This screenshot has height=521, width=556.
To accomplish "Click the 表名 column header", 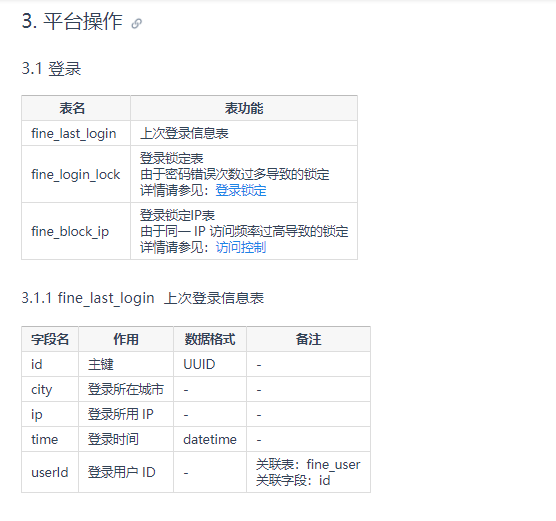I will coord(76,108).
